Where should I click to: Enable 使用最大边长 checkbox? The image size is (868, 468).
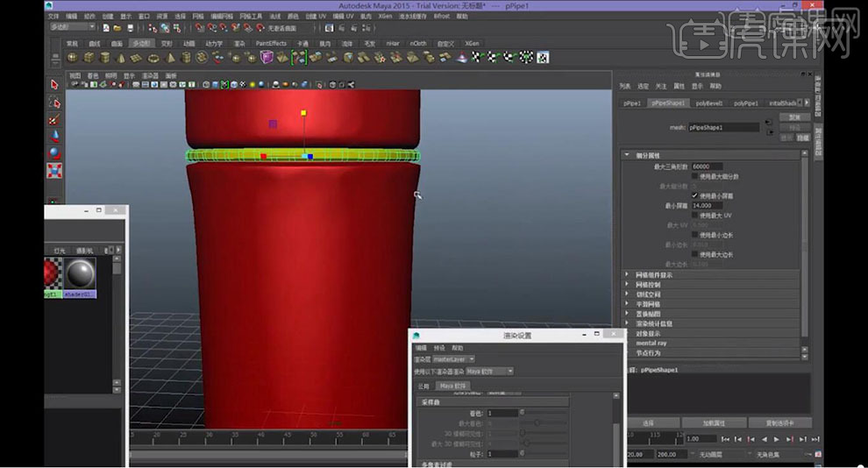[x=694, y=254]
